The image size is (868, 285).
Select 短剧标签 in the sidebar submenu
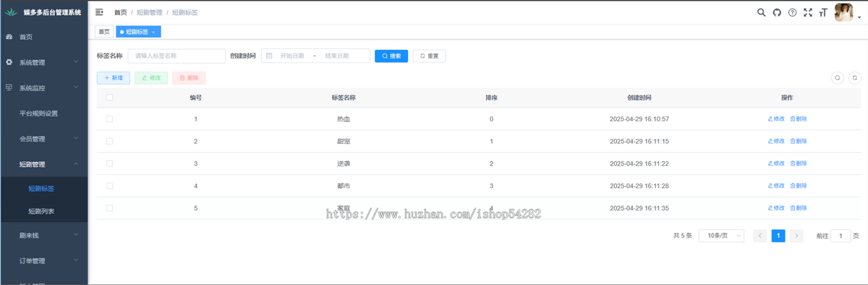click(43, 189)
